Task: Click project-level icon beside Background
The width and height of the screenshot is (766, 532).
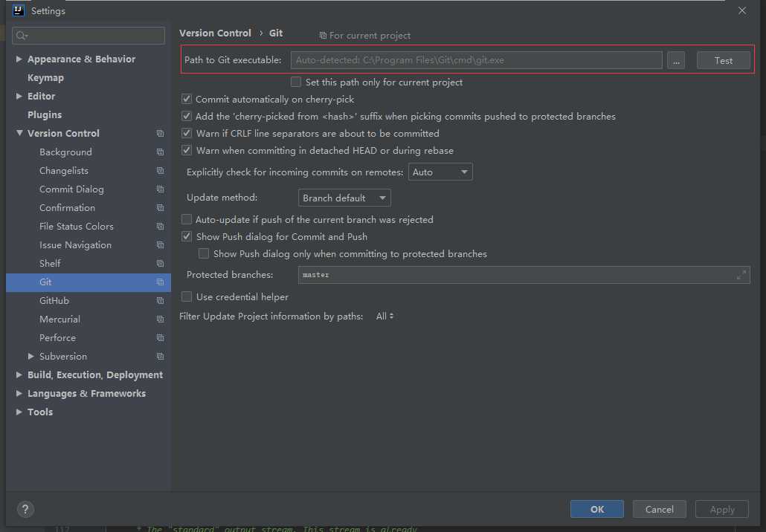Action: pyautogui.click(x=160, y=152)
